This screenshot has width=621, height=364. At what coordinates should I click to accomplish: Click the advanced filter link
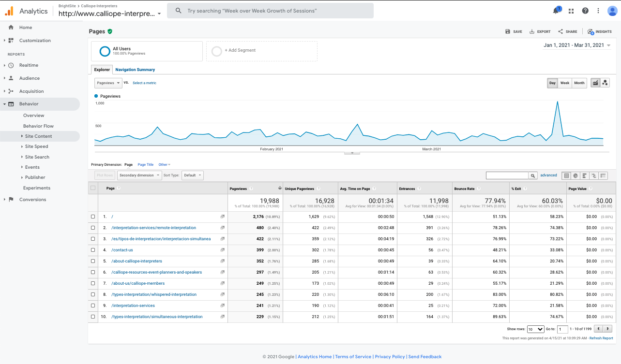point(548,175)
